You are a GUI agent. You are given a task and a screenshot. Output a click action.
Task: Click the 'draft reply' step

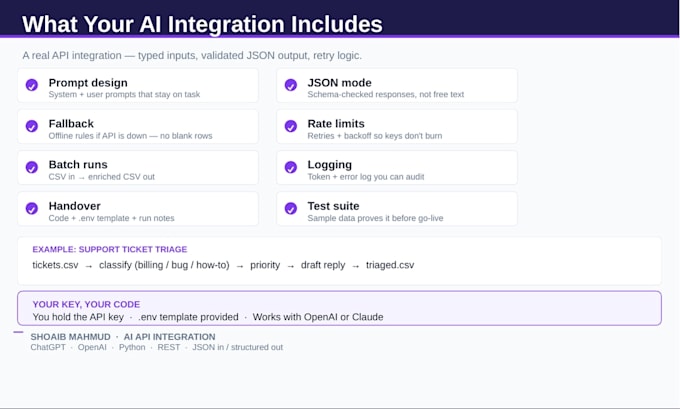323,265
